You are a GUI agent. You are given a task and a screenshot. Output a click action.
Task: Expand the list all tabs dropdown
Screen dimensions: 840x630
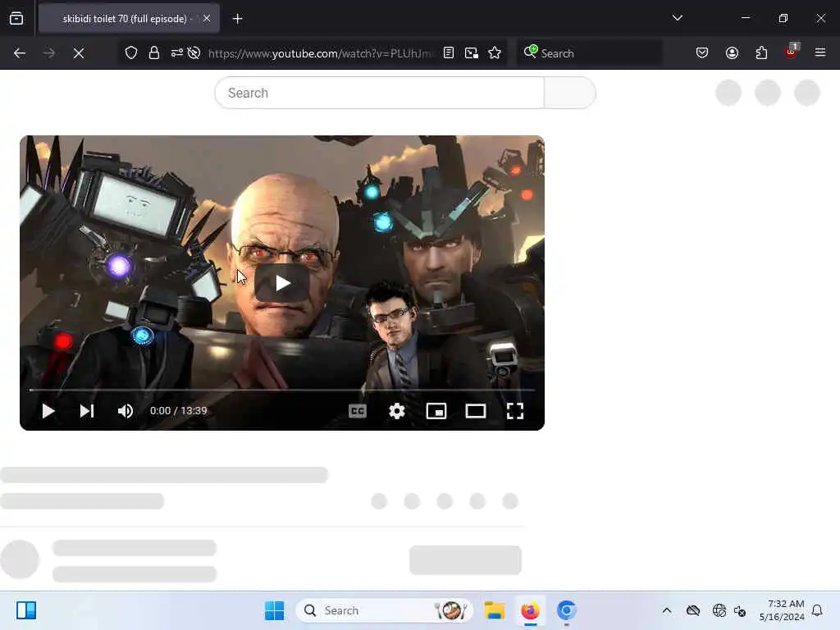pos(677,18)
